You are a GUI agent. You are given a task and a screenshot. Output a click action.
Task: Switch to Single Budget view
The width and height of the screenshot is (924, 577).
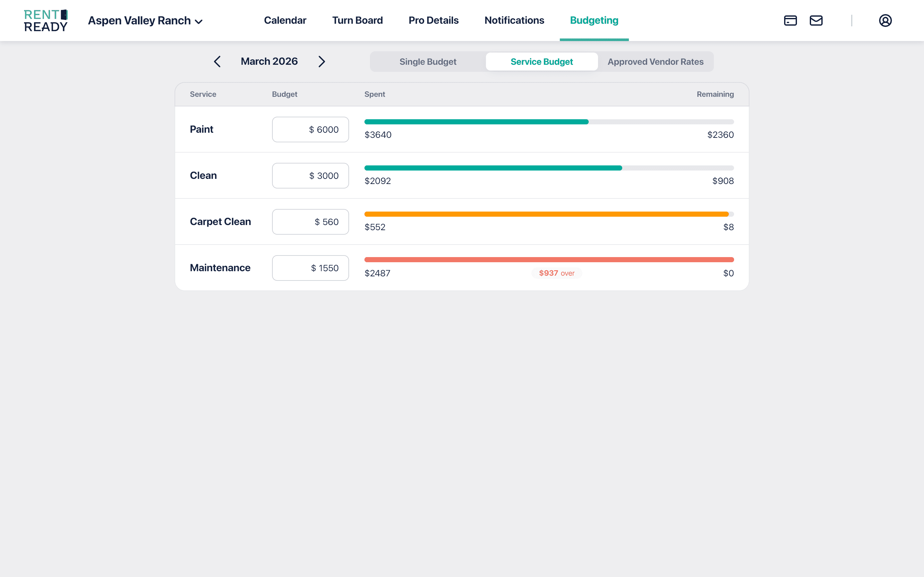click(428, 62)
